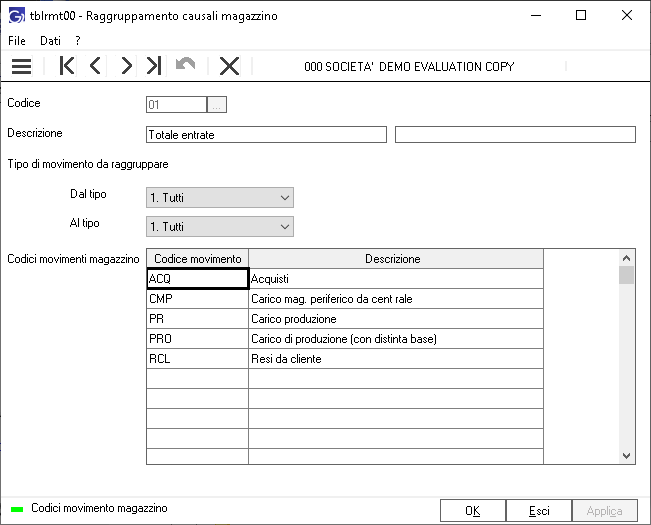Viewport: 651px width, 525px height.
Task: Select the CMP code cell
Action: coord(198,299)
